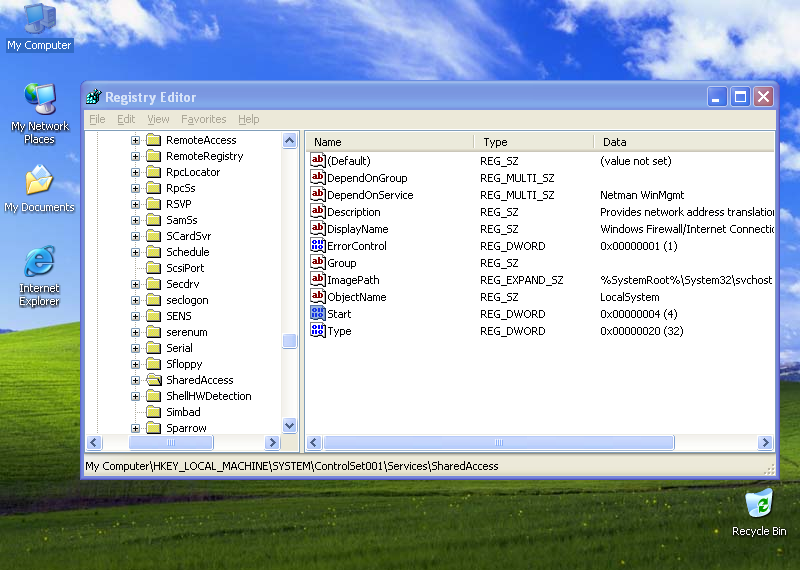Image resolution: width=800 pixels, height=570 pixels.
Task: Select the (Default) string value icon
Action: (x=317, y=161)
